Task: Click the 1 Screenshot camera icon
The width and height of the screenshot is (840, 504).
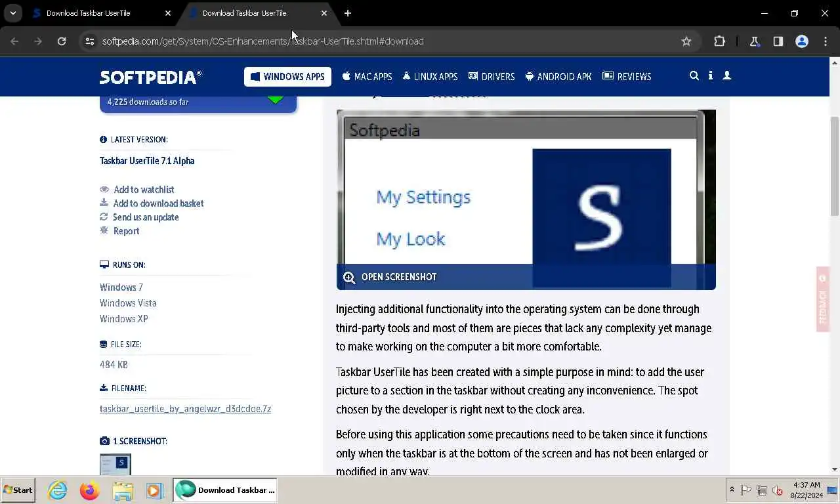Action: tap(104, 441)
